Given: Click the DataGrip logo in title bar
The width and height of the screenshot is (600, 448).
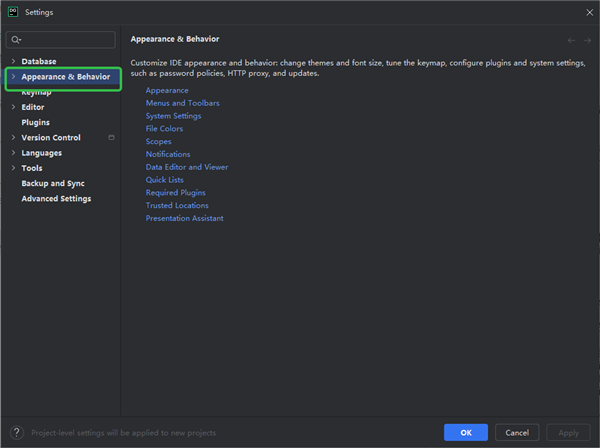Looking at the screenshot, I should pyautogui.click(x=12, y=12).
